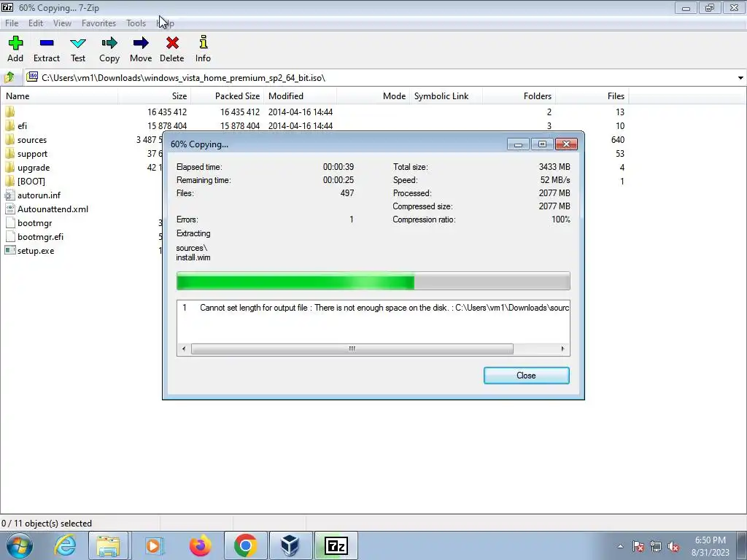Switch to 7-Zip taskbar button
The height and width of the screenshot is (560, 747).
(336, 545)
